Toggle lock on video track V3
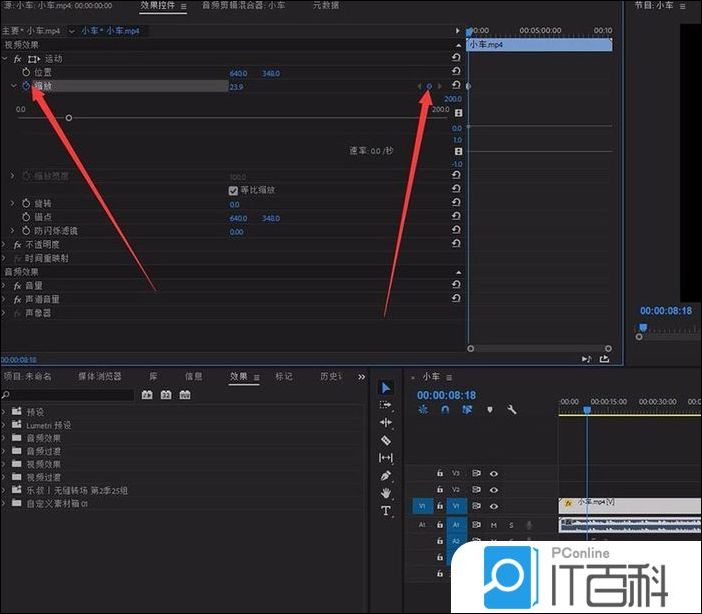The height and width of the screenshot is (614, 702). [439, 473]
